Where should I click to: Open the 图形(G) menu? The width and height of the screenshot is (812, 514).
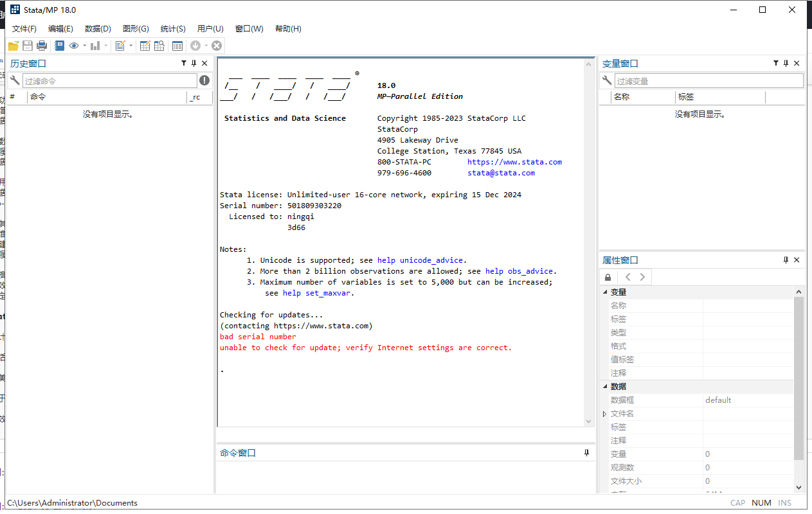(136, 28)
